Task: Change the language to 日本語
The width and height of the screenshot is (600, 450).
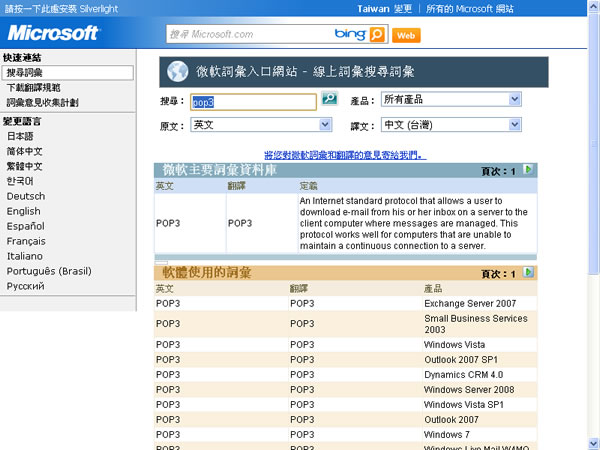Action: (x=19, y=136)
